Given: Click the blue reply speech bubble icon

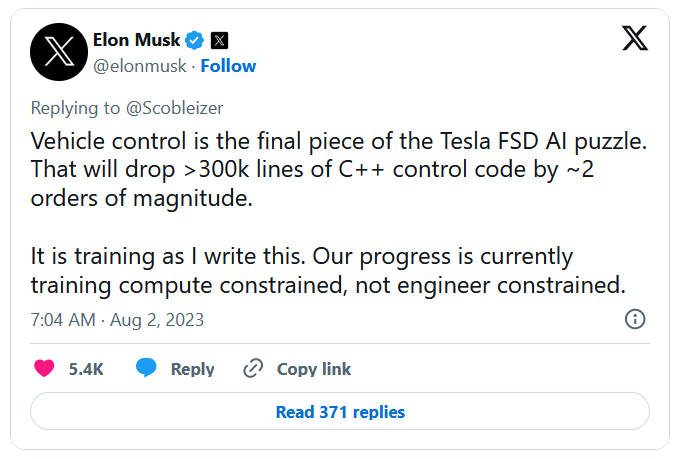Looking at the screenshot, I should [x=147, y=368].
